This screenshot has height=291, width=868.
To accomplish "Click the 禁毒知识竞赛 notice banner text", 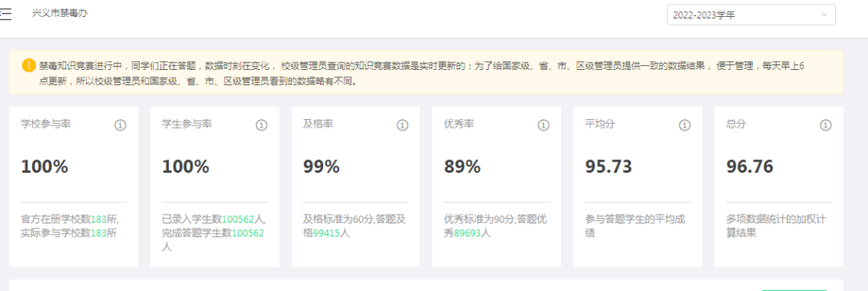I will [x=421, y=73].
